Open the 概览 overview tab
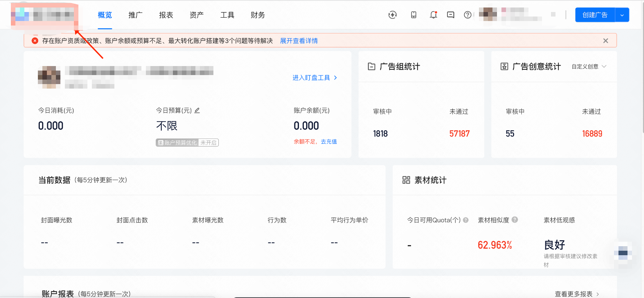 click(x=105, y=15)
